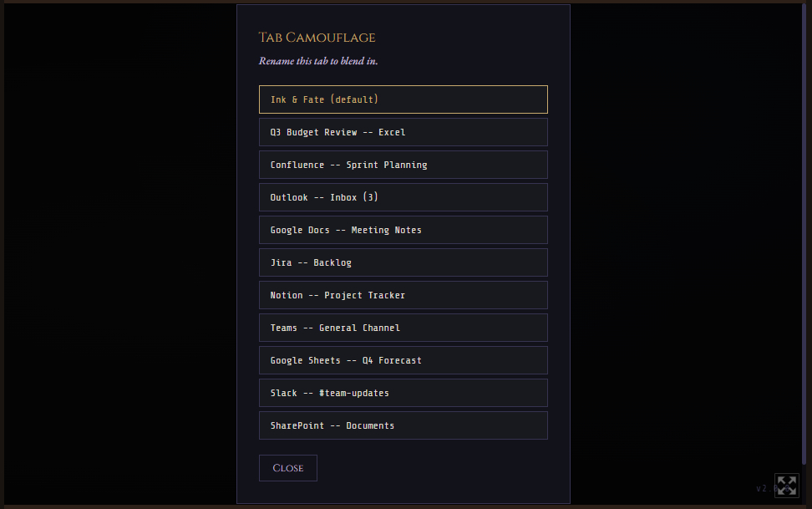Click the dark backdrop right of the dialog

[685, 251]
